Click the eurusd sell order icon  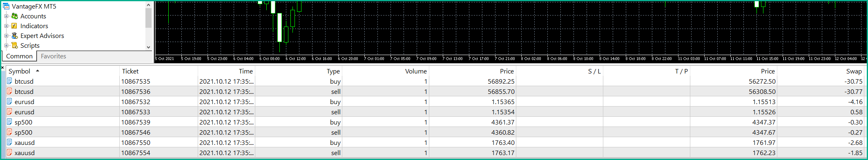coord(10,112)
